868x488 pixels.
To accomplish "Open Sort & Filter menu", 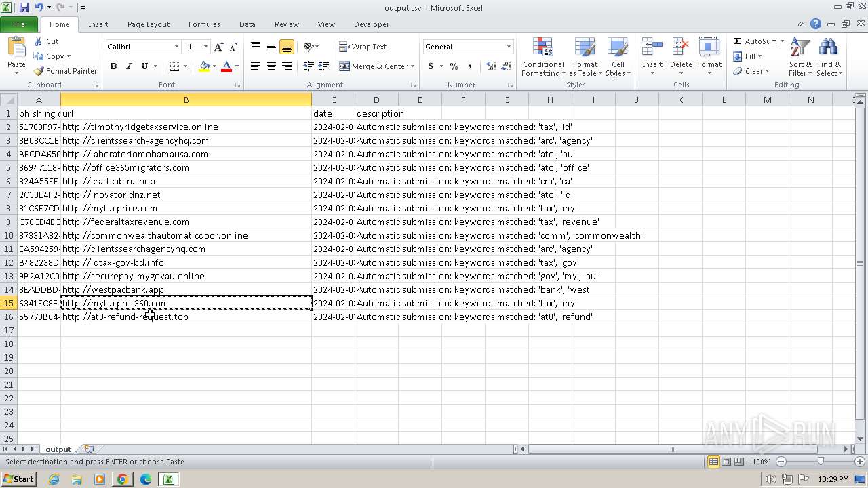I will [800, 58].
